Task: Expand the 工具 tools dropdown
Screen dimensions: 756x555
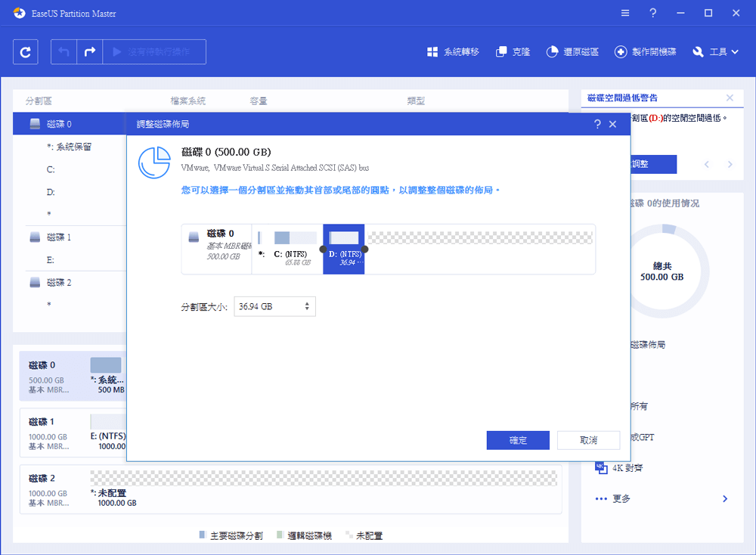Action: click(715, 51)
